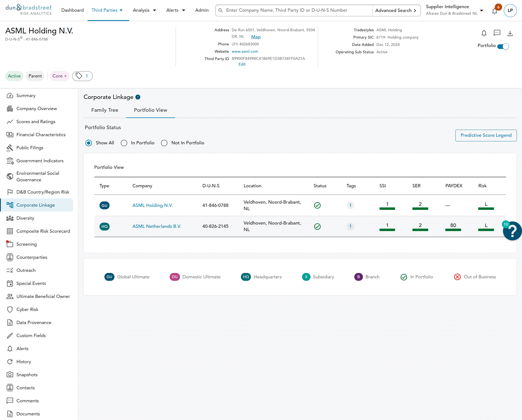Expand the Third Parties dropdown menu
Viewport: 522px width, 420px height.
[x=107, y=10]
